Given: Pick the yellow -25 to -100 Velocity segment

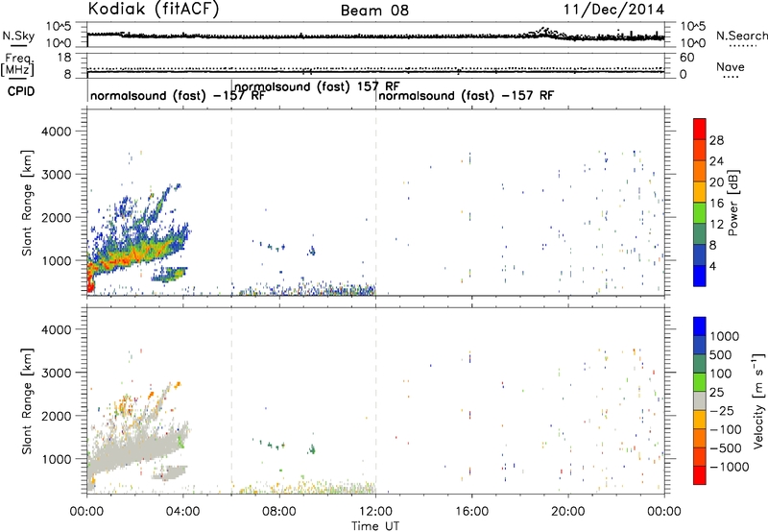Looking at the screenshot, I should click(x=700, y=420).
